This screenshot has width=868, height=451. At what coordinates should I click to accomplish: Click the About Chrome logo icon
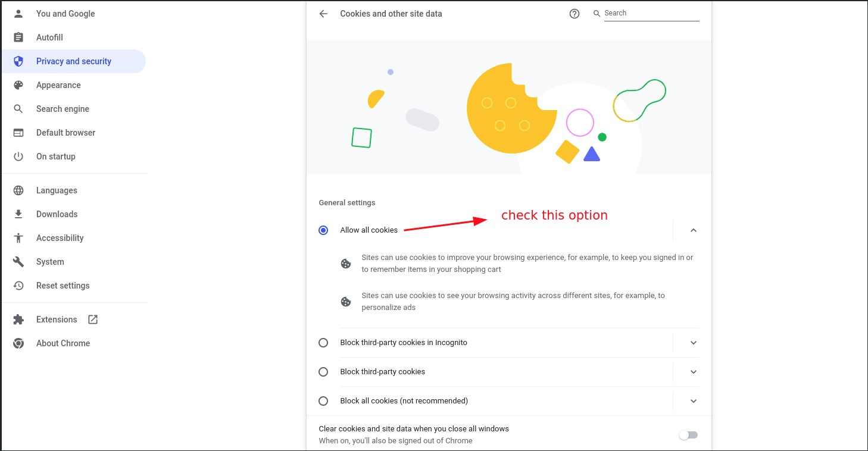(18, 343)
